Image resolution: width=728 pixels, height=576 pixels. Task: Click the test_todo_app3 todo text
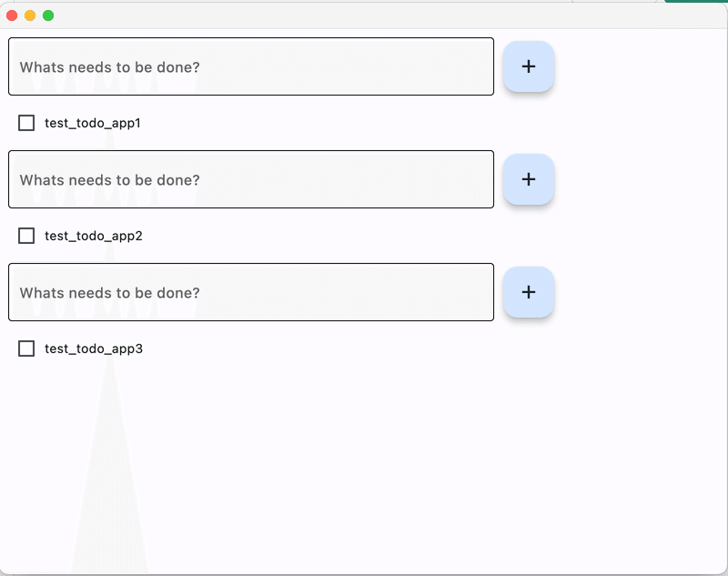(93, 349)
